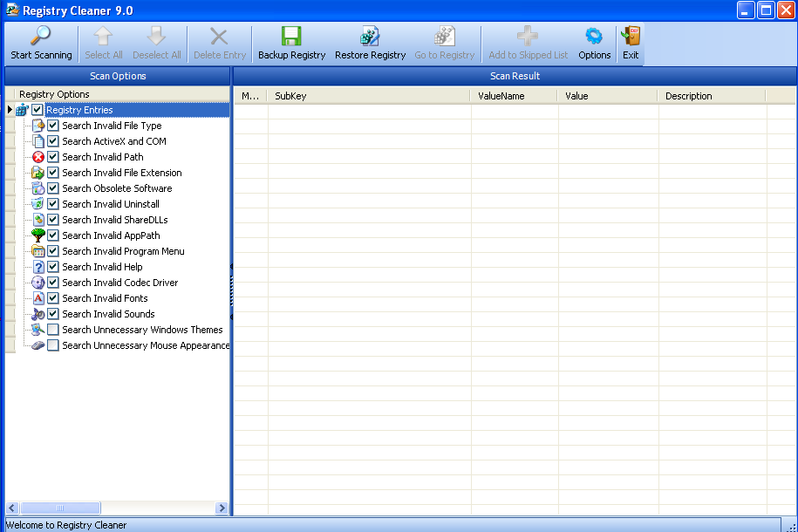
Task: Click the Invalid Help question mark icon
Action: click(38, 267)
